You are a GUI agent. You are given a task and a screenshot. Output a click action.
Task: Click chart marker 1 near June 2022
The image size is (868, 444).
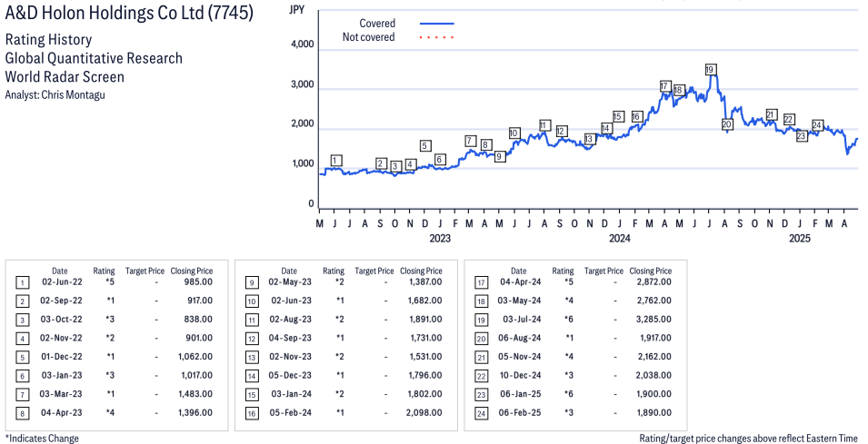336,161
